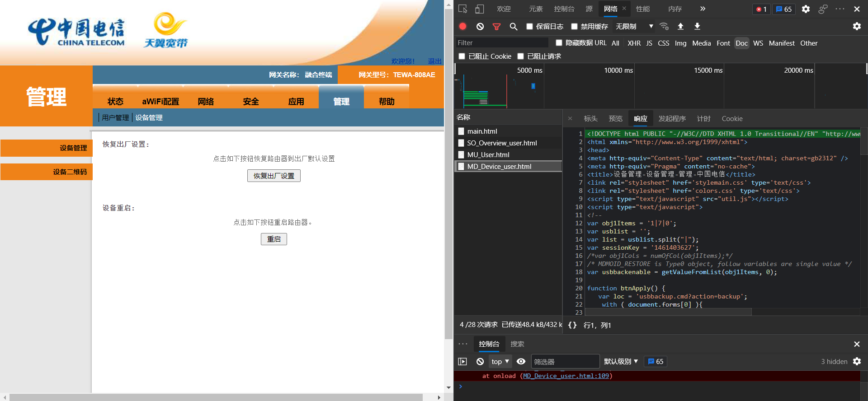Toggle the red filter funnel icon
Screen dimensions: 868x401
496,27
